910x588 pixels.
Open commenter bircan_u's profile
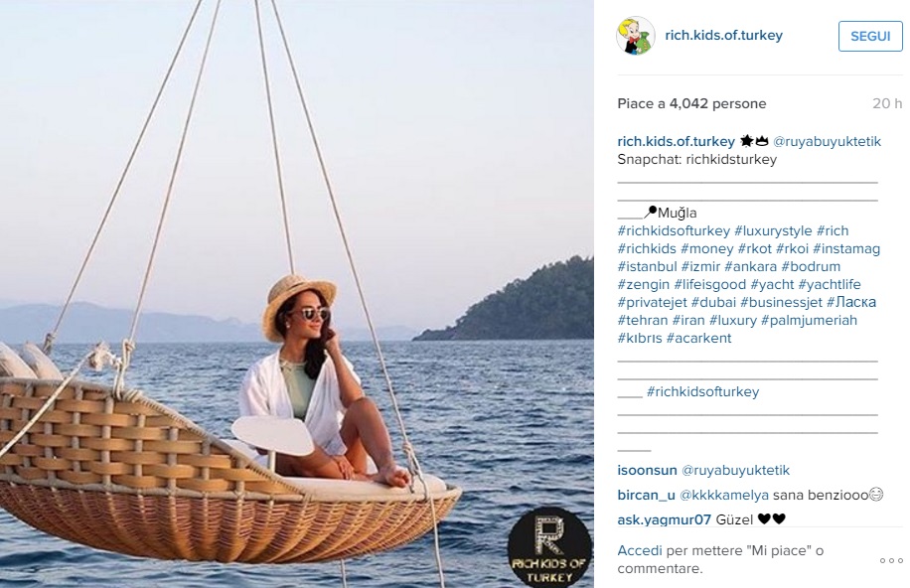tap(646, 495)
